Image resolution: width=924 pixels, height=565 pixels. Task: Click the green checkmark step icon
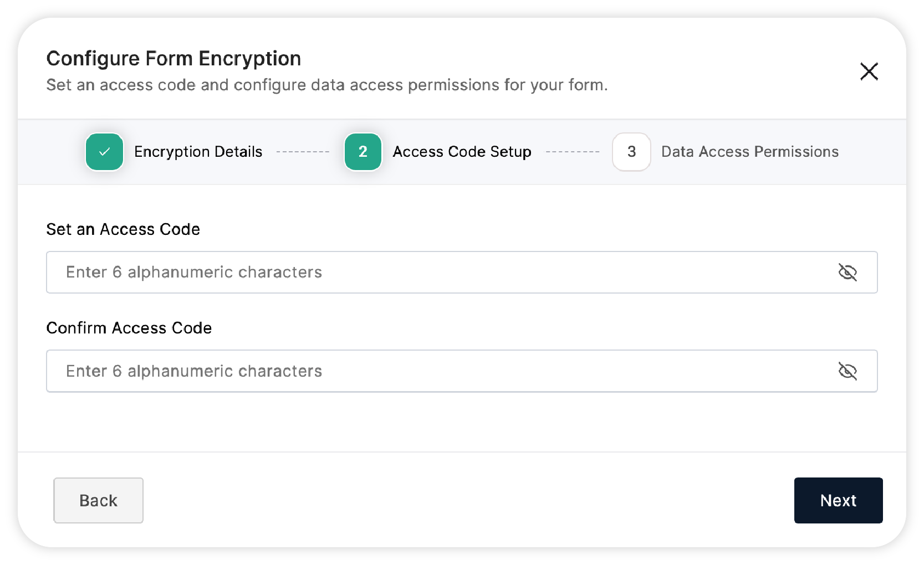coord(104,152)
